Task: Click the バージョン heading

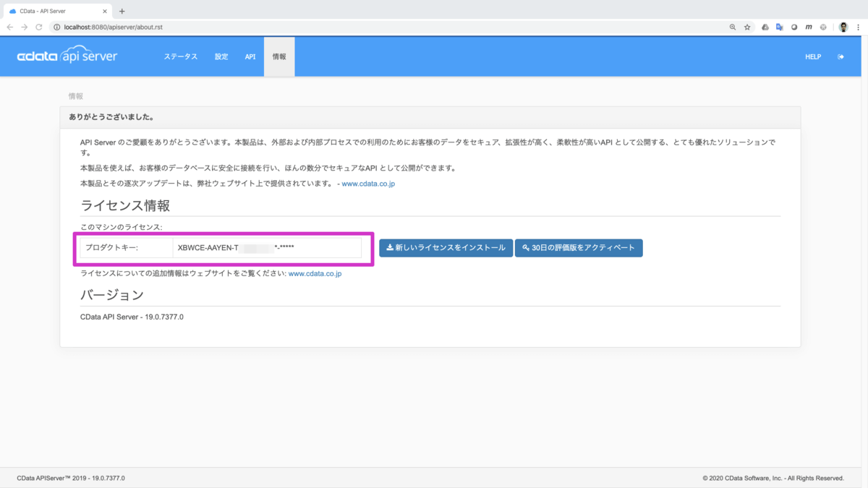Action: [x=111, y=295]
